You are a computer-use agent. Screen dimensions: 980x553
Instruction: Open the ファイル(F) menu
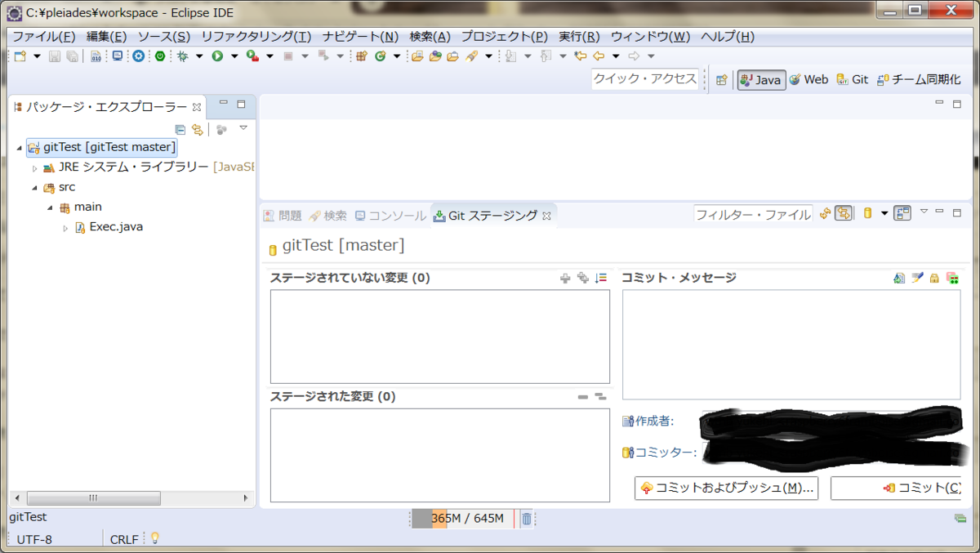click(44, 37)
